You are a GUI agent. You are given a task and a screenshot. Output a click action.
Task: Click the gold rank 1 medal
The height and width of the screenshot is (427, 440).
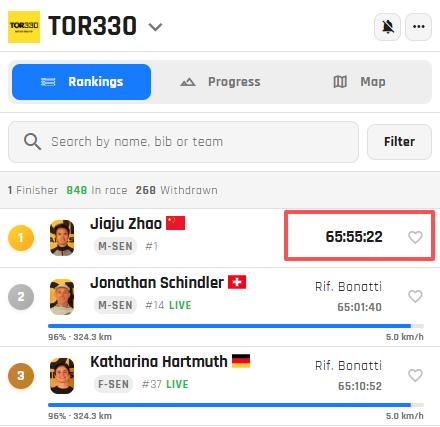(21, 238)
